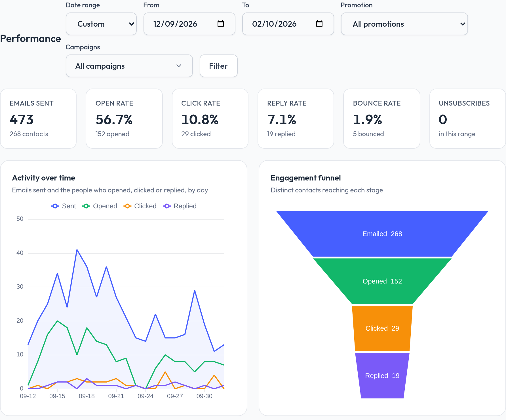Screen dimensions: 506x420
Task: Click the 'Engagement funnel' heading
Action: click(x=306, y=178)
